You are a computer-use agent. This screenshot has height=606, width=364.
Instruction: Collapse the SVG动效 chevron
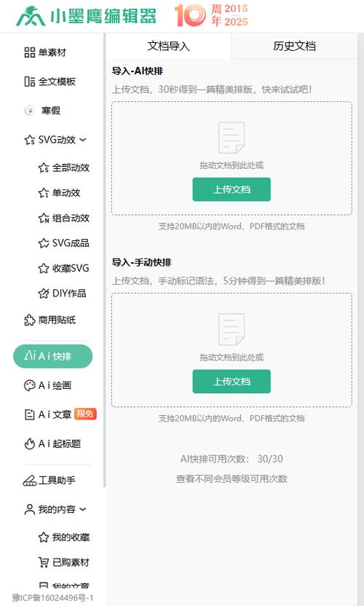pos(83,140)
